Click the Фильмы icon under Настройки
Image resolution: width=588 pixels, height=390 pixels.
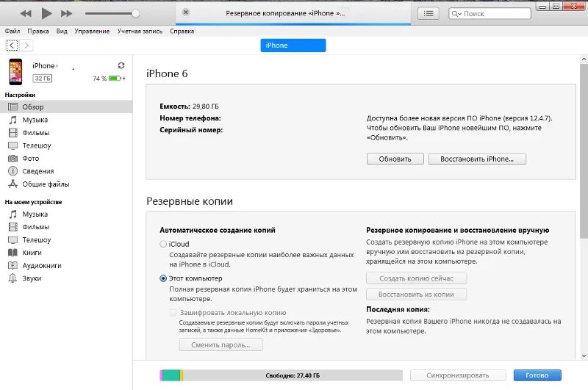(12, 133)
